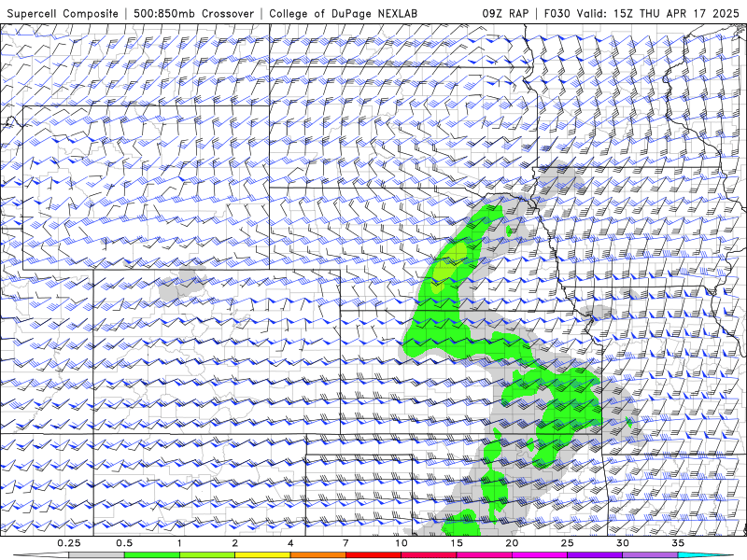Click the 'College of DuPage NEXLAB' text

pyautogui.click(x=343, y=13)
